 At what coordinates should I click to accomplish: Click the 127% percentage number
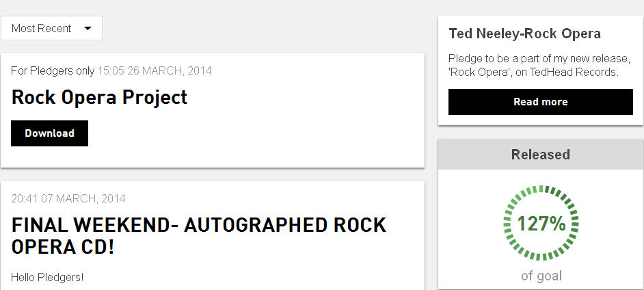(541, 224)
